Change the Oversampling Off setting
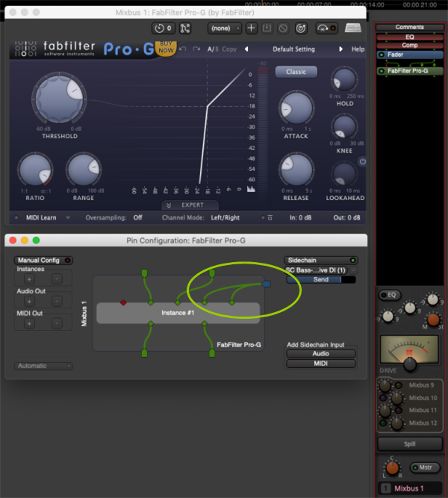Screen dimensions: 448x498 point(137,218)
